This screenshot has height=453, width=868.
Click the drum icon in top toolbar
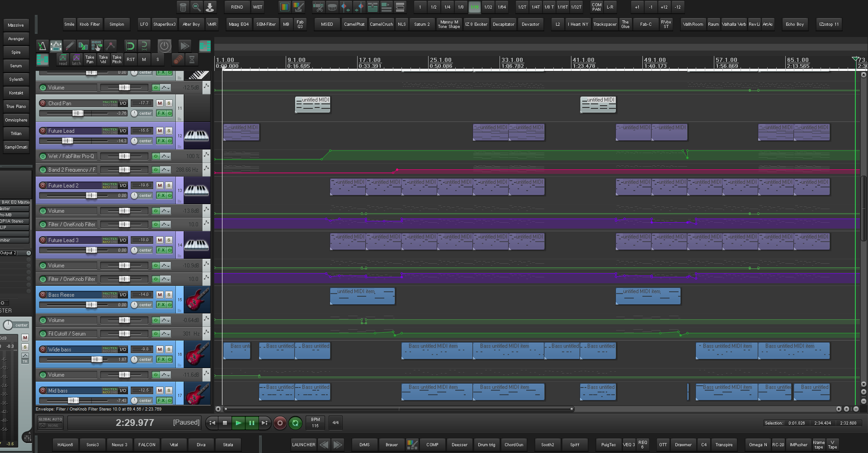click(332, 7)
